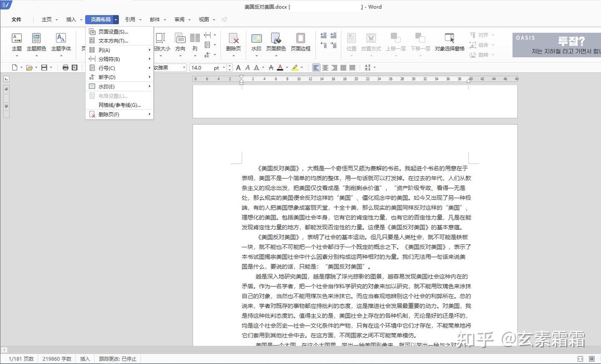Select 页面设置(S) from the open menu
The height and width of the screenshot is (364, 601).
click(112, 31)
